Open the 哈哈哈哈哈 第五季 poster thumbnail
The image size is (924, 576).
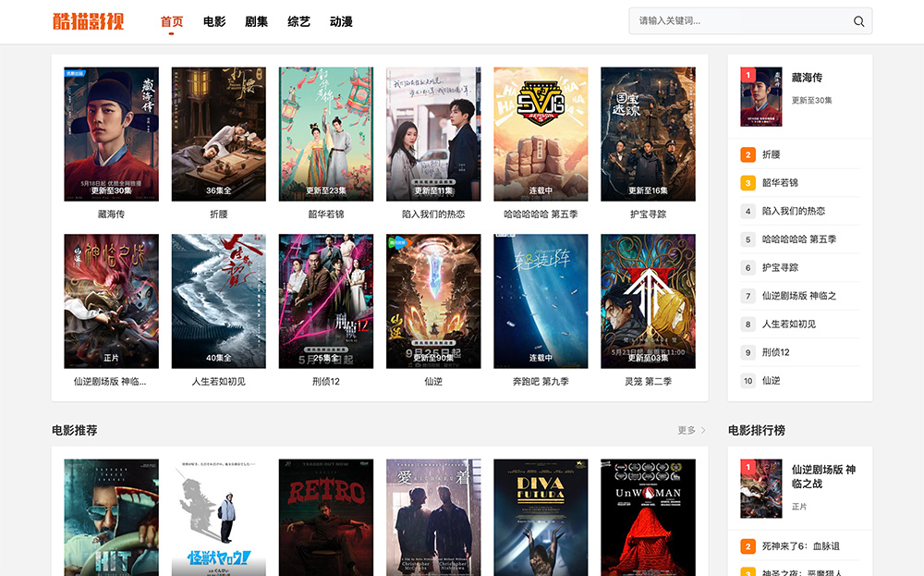[541, 134]
